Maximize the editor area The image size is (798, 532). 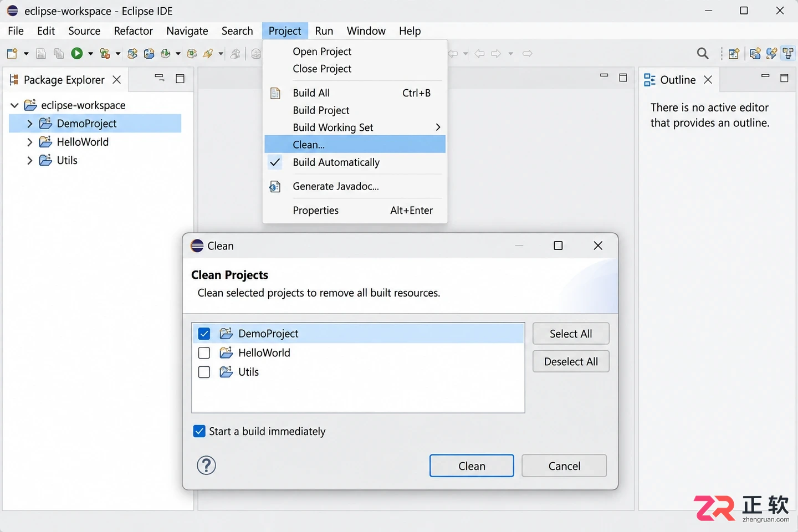623,78
